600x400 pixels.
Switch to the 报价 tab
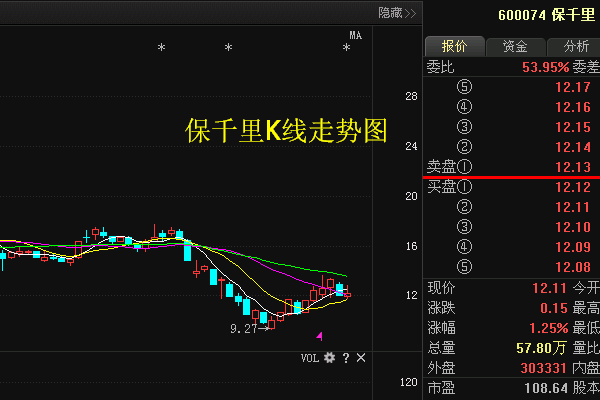(455, 46)
